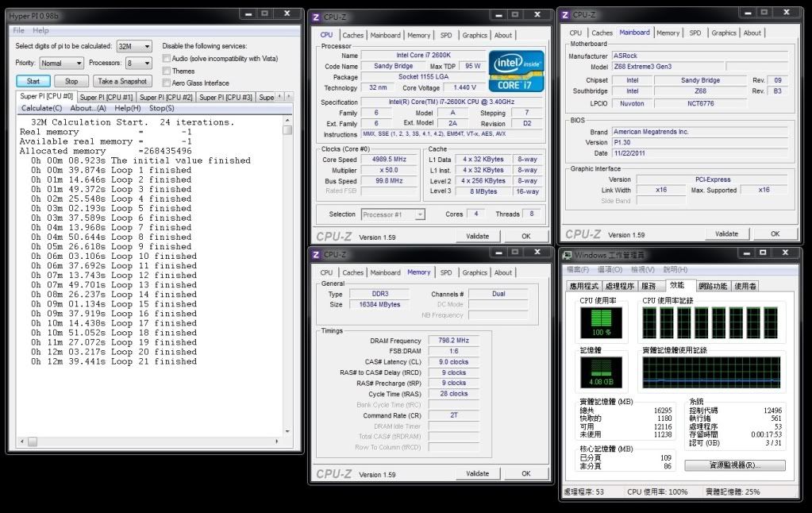The width and height of the screenshot is (812, 513).
Task: Open the Processors count dropdown
Action: point(139,64)
